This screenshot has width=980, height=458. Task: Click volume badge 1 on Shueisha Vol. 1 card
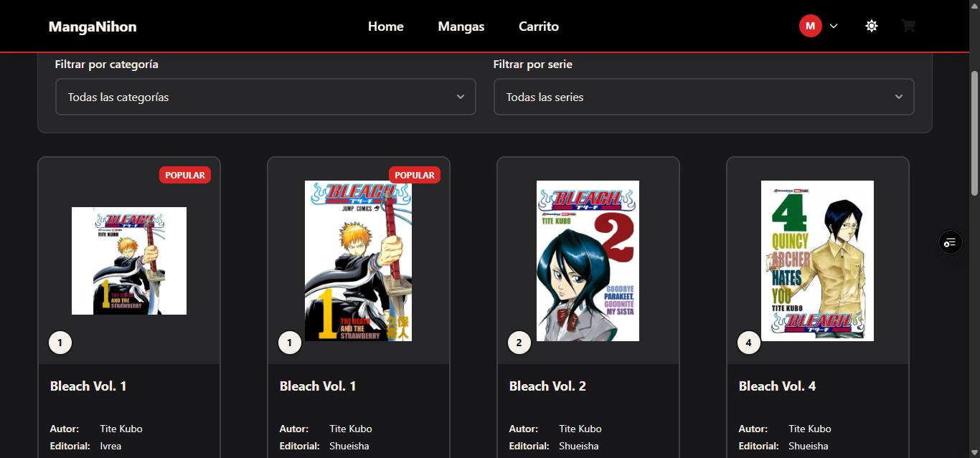pyautogui.click(x=290, y=343)
